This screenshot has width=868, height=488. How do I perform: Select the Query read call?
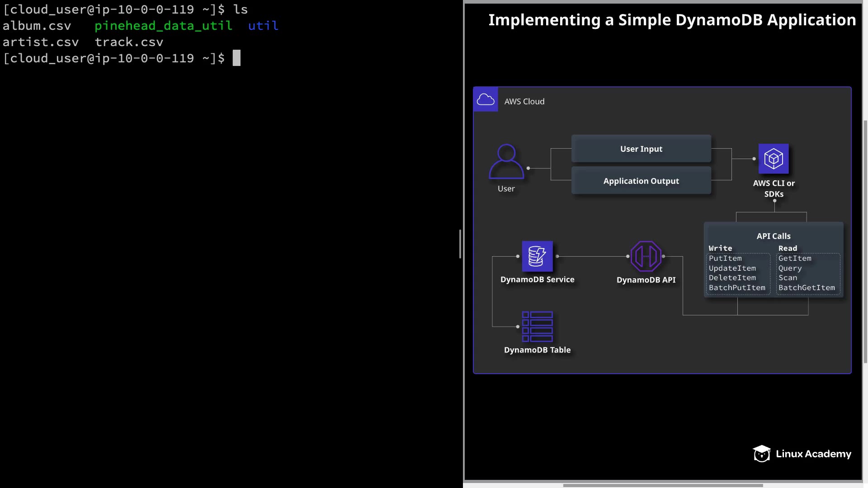click(x=790, y=268)
